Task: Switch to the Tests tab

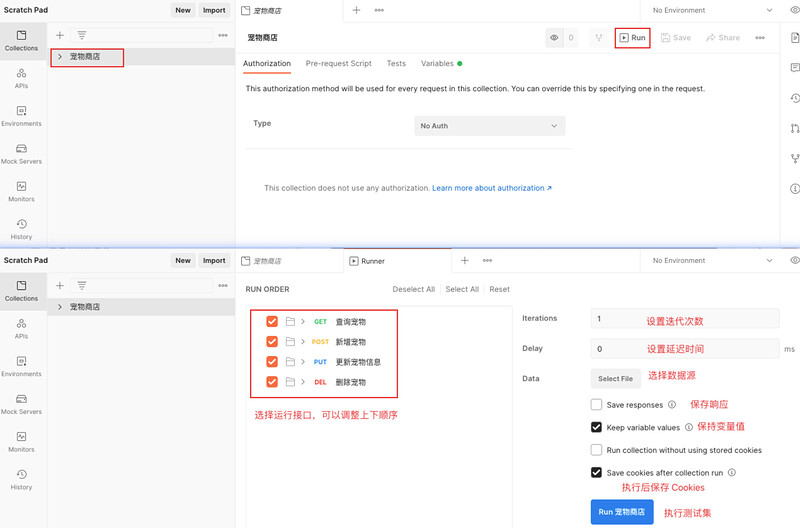Action: [396, 63]
